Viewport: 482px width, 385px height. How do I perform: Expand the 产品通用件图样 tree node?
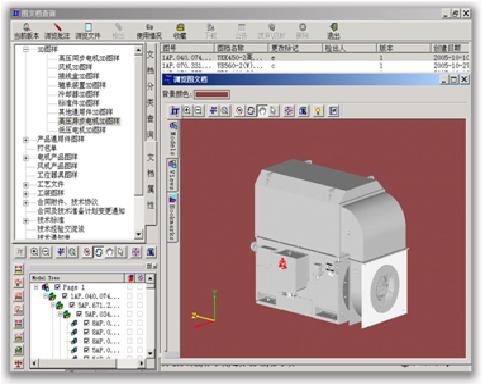tap(26, 139)
